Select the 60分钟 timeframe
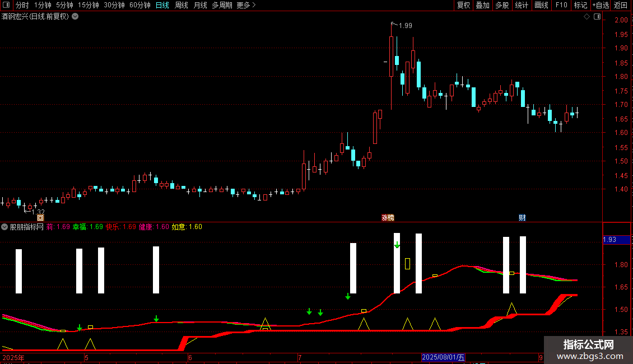The width and height of the screenshot is (633, 364). [139, 5]
